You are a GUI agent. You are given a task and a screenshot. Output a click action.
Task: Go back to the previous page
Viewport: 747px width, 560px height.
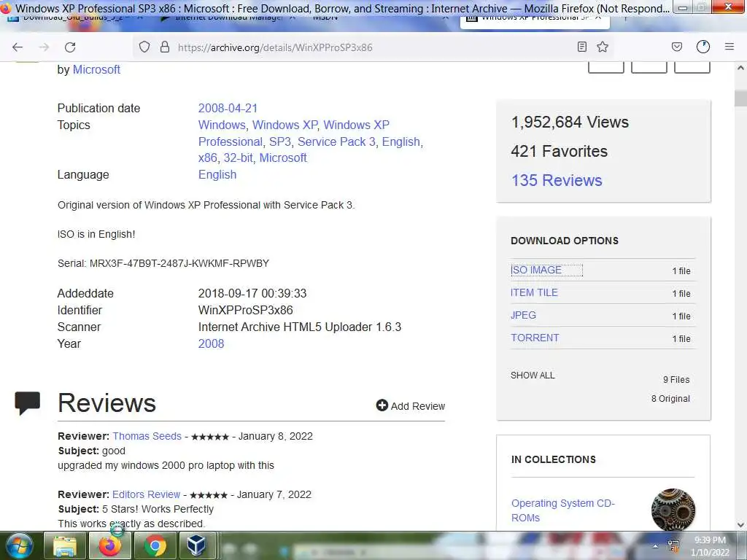click(x=18, y=47)
